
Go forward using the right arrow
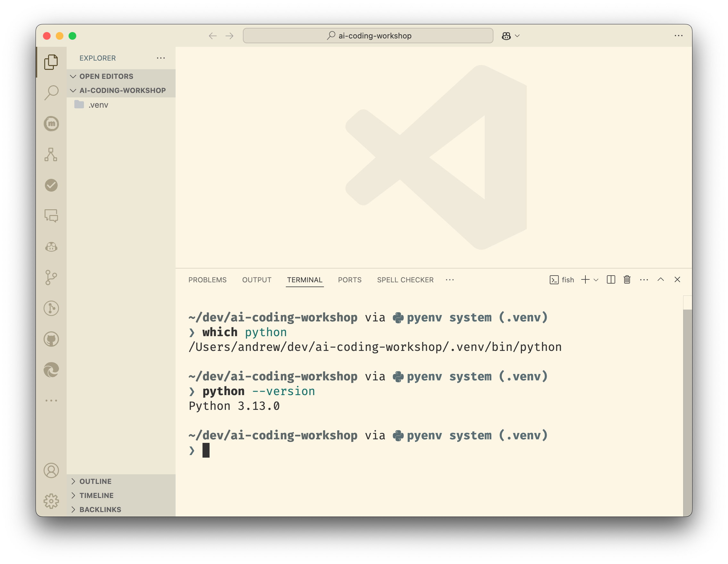(229, 36)
